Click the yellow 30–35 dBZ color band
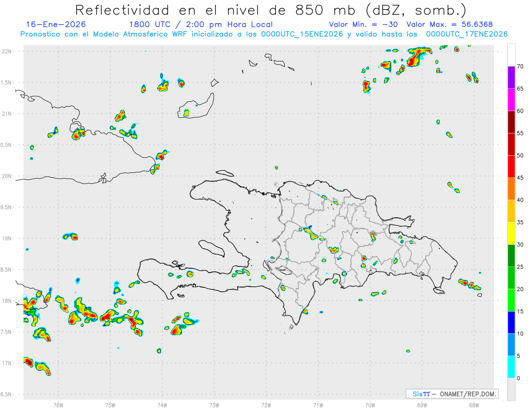 click(x=511, y=233)
